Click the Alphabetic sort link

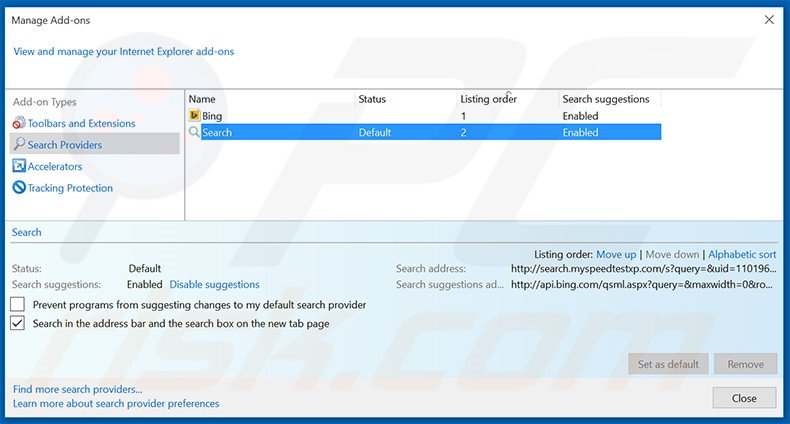pos(742,254)
